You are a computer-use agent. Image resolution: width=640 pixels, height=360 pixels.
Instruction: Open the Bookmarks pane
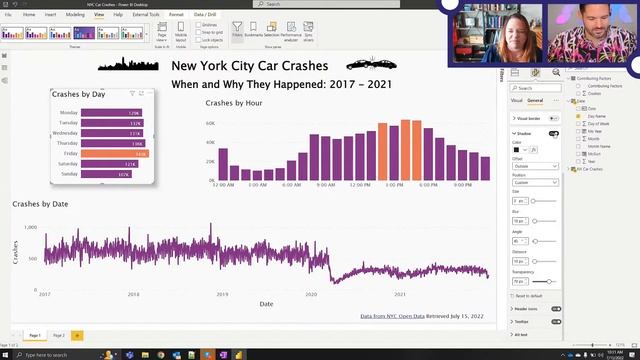[x=253, y=31]
